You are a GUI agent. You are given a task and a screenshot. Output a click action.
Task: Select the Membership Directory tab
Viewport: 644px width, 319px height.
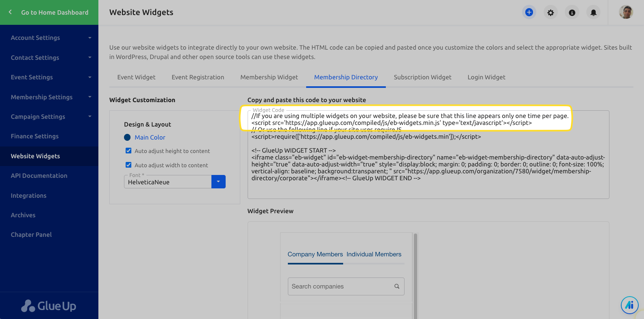tap(346, 77)
